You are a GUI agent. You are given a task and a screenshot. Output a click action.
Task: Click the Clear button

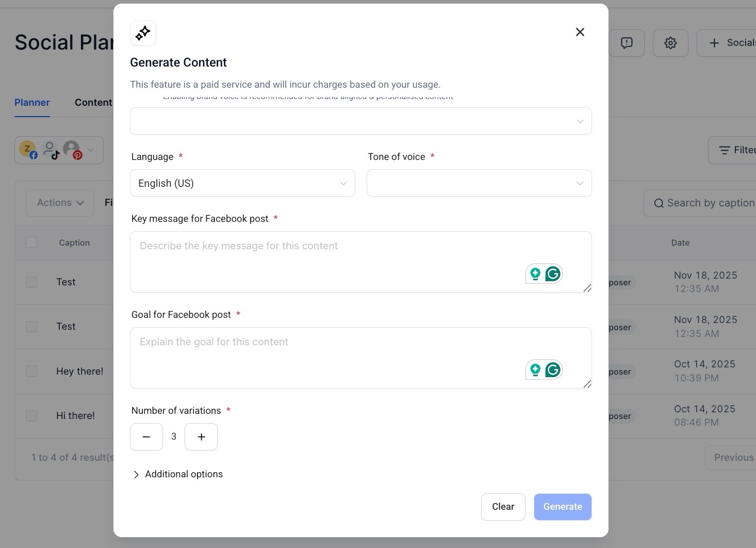pyautogui.click(x=503, y=507)
